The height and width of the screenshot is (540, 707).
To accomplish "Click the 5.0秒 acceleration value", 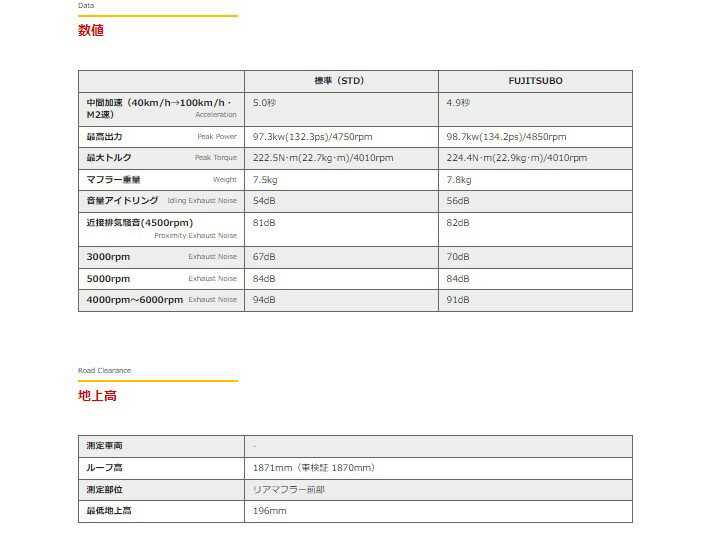I will (264, 103).
